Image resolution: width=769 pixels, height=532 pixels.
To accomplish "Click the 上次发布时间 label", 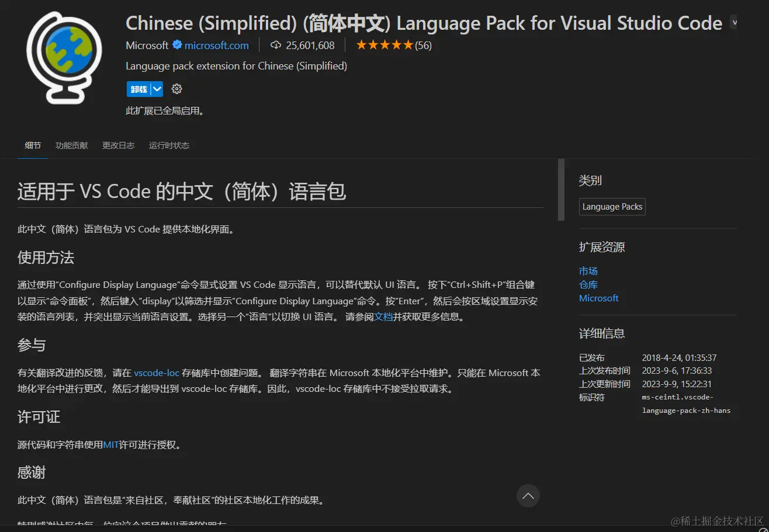I will [605, 371].
